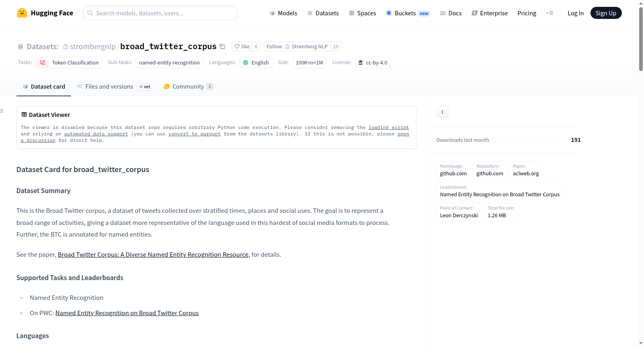Switch to Files and versions tab
Screen dimensions: 644x347
(x=114, y=87)
